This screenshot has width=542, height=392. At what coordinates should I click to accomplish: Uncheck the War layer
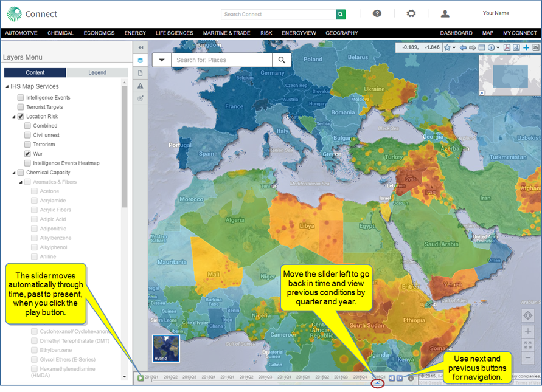tap(27, 154)
